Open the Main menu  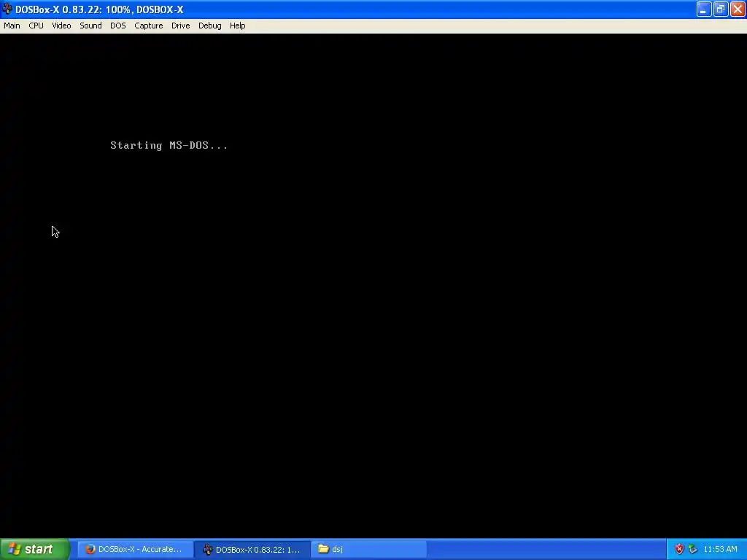12,26
